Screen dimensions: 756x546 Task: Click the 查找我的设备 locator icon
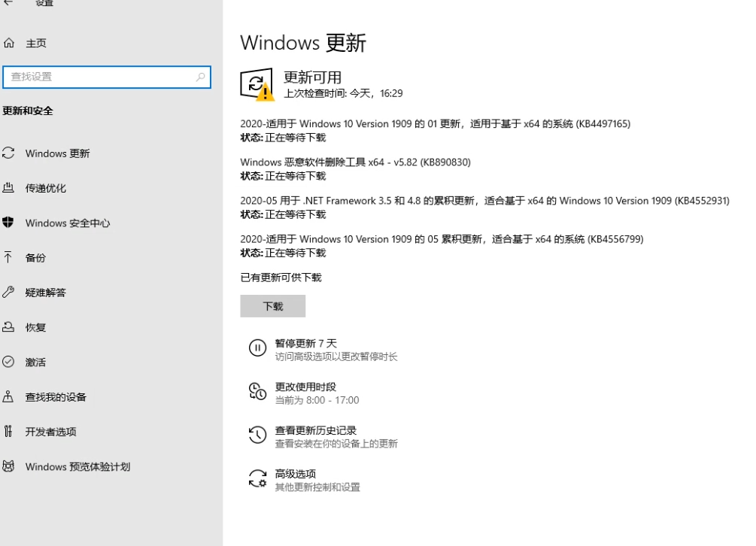[8, 396]
